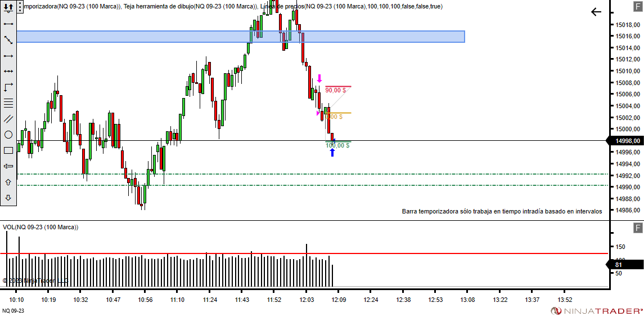Click the blue up arrow marker
Image resolution: width=644 pixels, height=316 pixels.
(332, 152)
